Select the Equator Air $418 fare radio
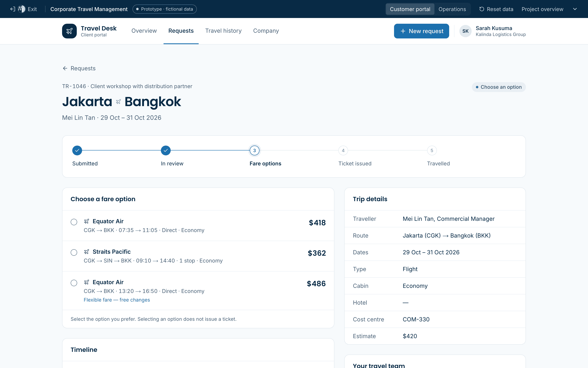Image resolution: width=588 pixels, height=368 pixels. point(74,222)
